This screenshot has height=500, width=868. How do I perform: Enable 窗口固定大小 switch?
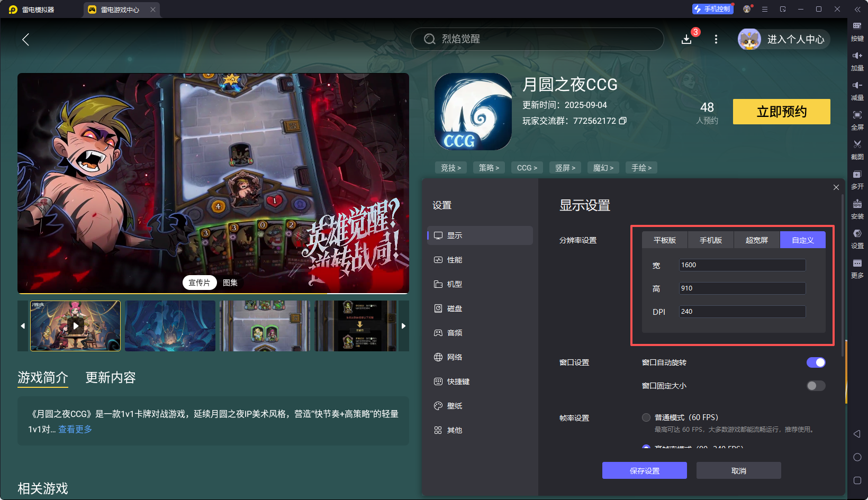point(816,386)
